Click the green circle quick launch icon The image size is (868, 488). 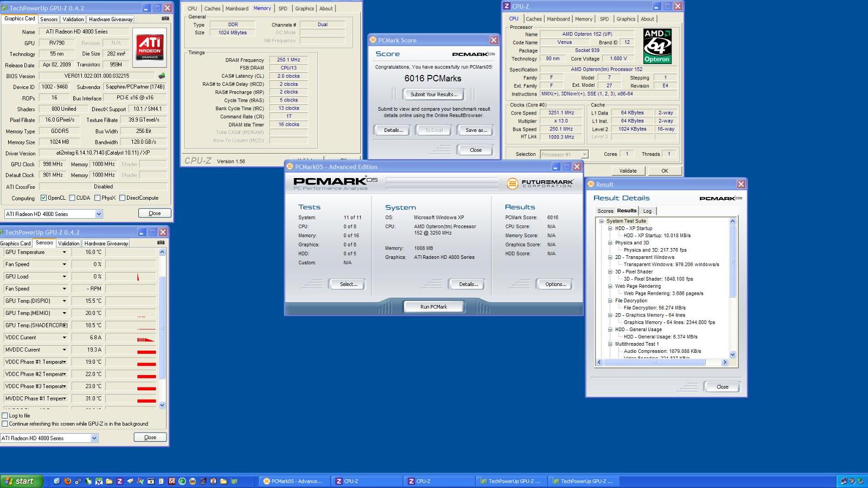point(182,481)
